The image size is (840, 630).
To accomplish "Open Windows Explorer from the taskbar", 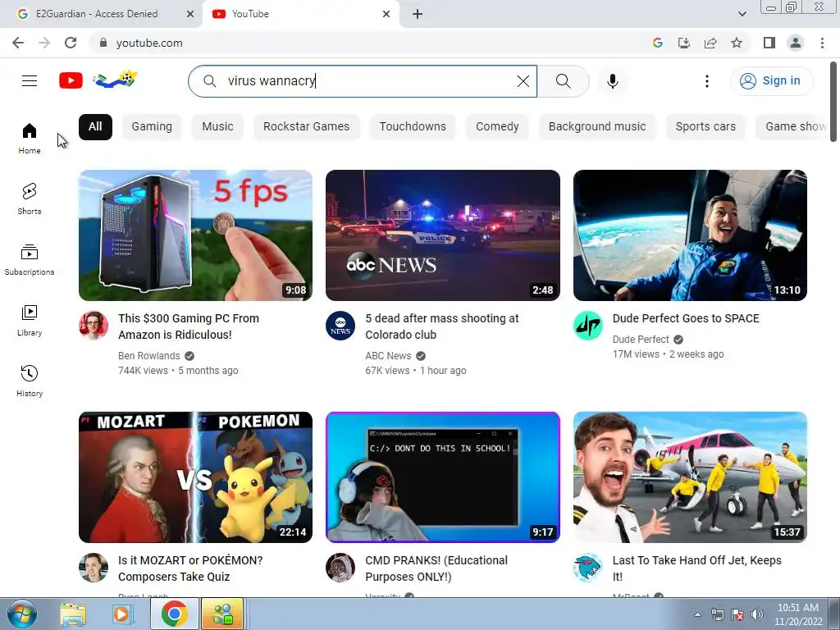I will [73, 614].
